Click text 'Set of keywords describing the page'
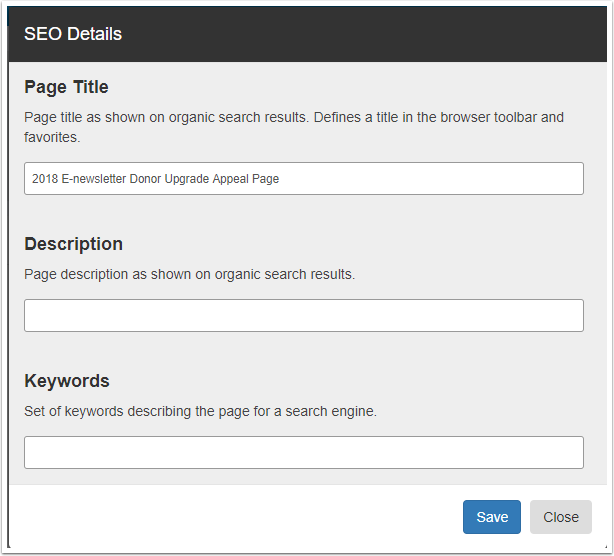614x556 pixels. (137, 412)
